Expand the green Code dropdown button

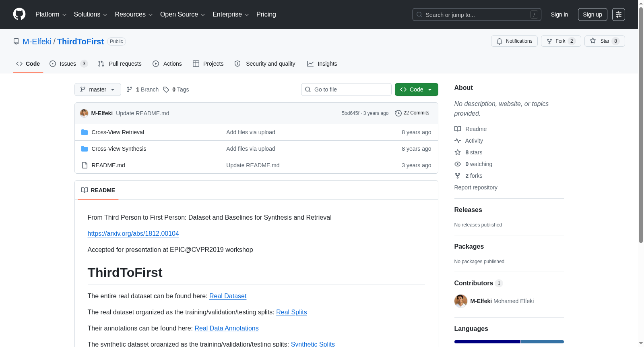(x=417, y=89)
